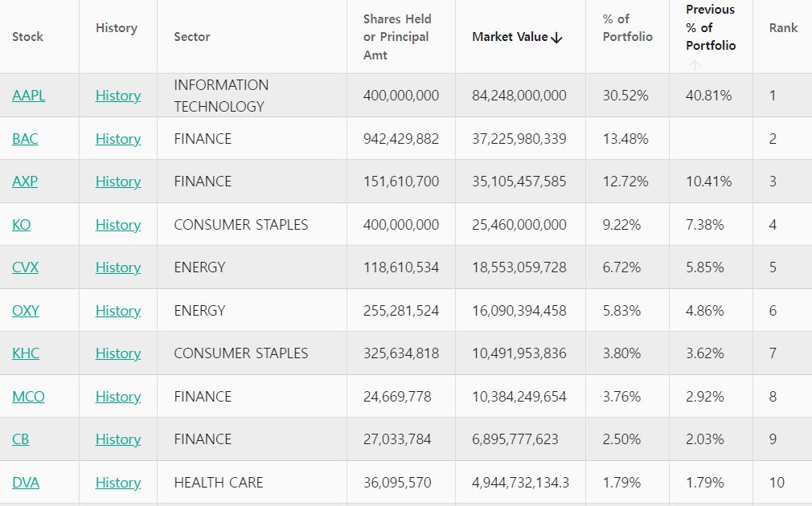View History for the AXP row

(x=118, y=182)
